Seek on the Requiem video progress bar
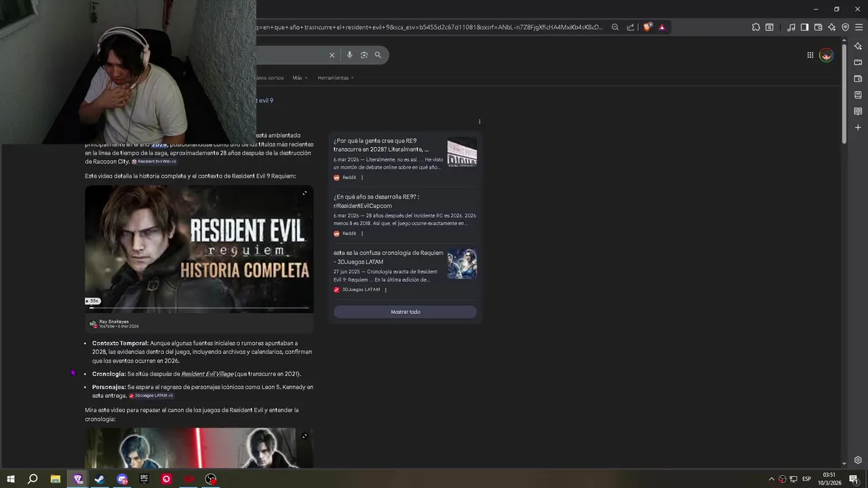The image size is (868, 488). [199, 308]
